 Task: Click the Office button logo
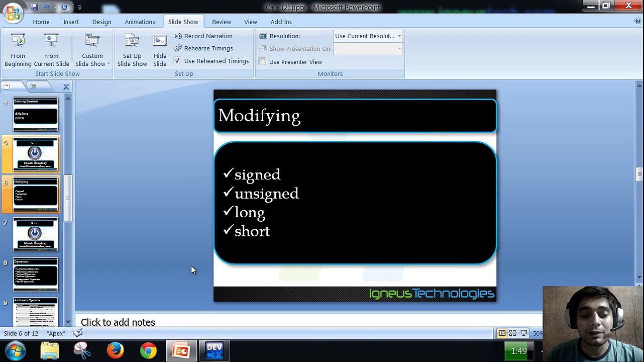click(14, 12)
